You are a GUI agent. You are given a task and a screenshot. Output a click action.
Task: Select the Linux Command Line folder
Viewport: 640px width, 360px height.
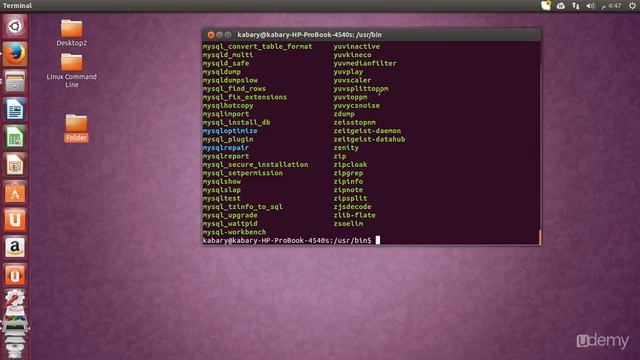(x=72, y=70)
